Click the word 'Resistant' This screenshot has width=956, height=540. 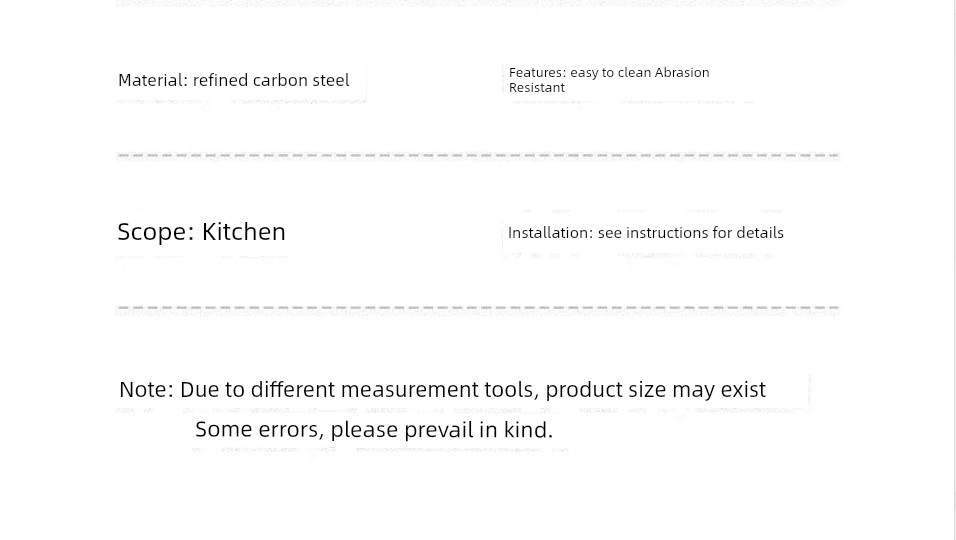(x=537, y=88)
